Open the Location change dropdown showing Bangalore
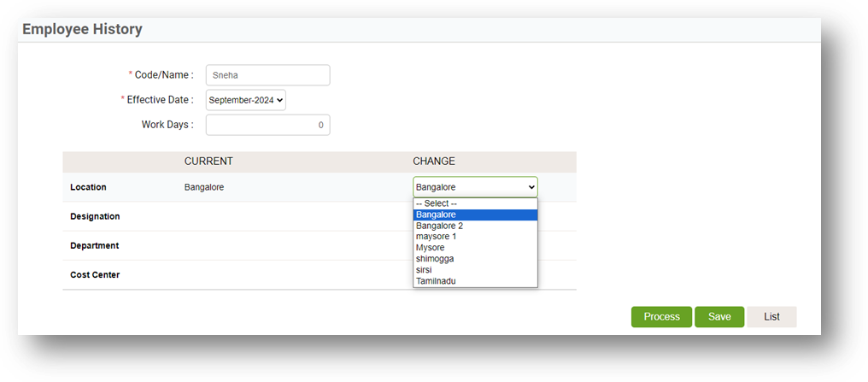 (475, 187)
